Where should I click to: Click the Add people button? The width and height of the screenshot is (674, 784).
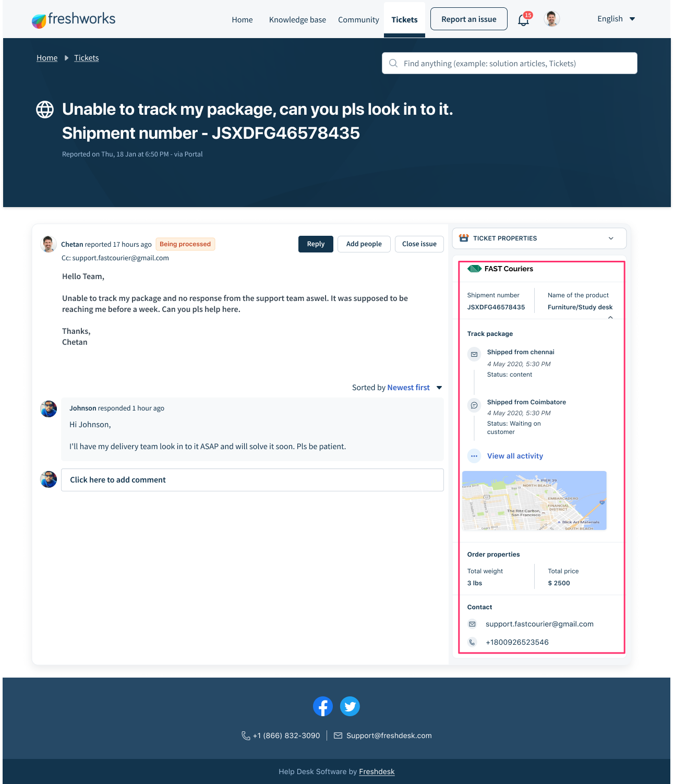[364, 244]
